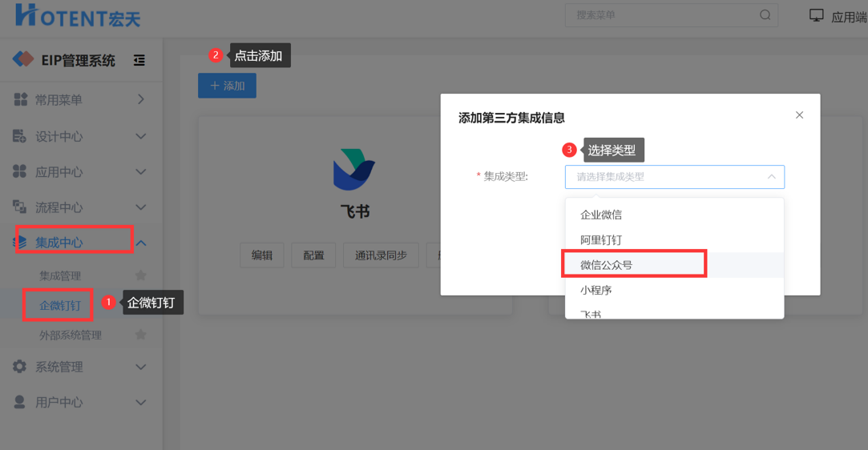Favorite 外部系统管理 with its star icon
The image size is (868, 450).
pyautogui.click(x=140, y=334)
